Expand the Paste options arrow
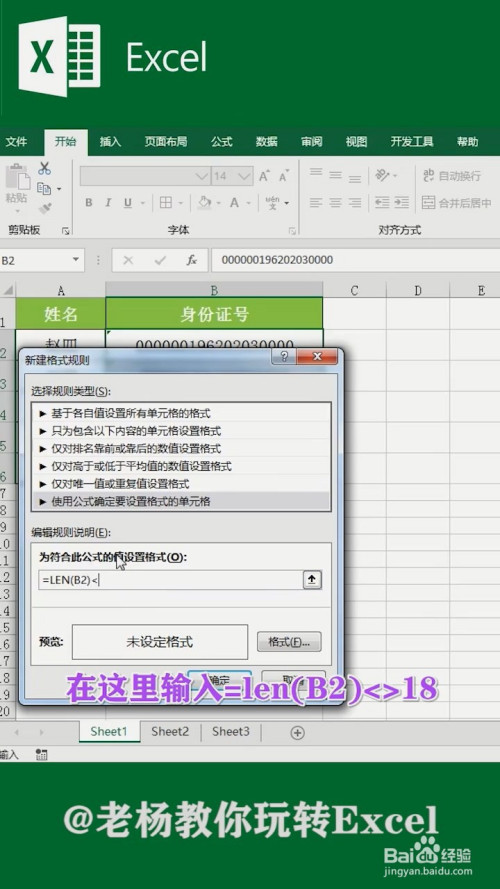This screenshot has height=889, width=500. (x=16, y=211)
